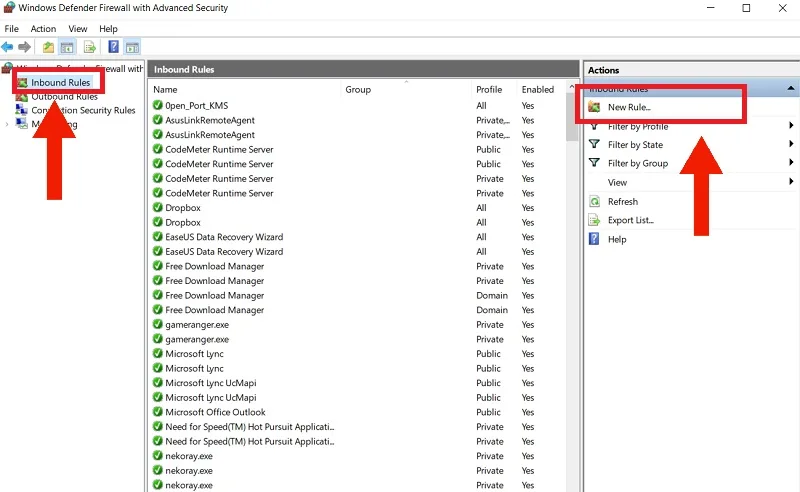Click Refresh in the Actions pane
The height and width of the screenshot is (492, 800).
tap(622, 202)
